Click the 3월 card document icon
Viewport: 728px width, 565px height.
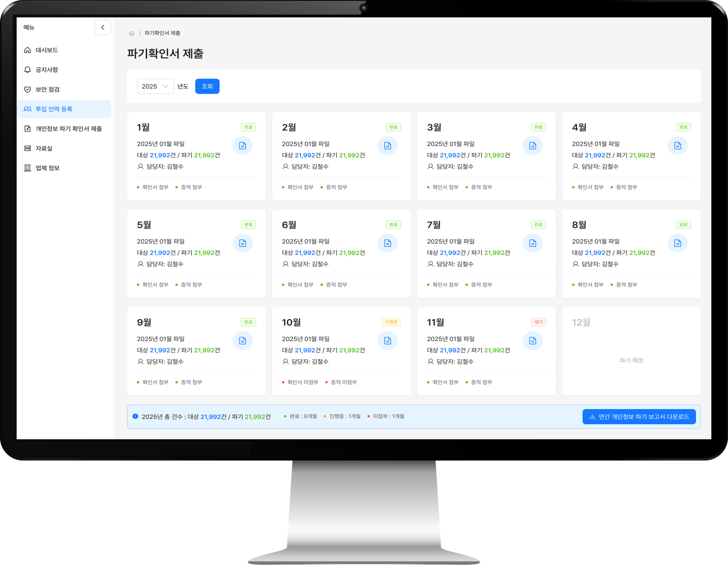coord(532,146)
